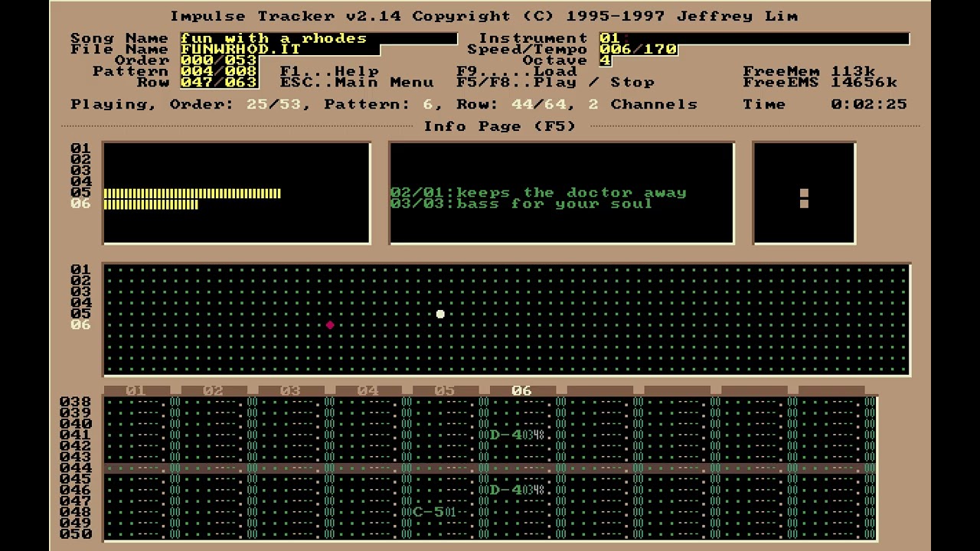Click the red diamond in the note-dot display
This screenshot has height=551, width=980.
tap(330, 325)
